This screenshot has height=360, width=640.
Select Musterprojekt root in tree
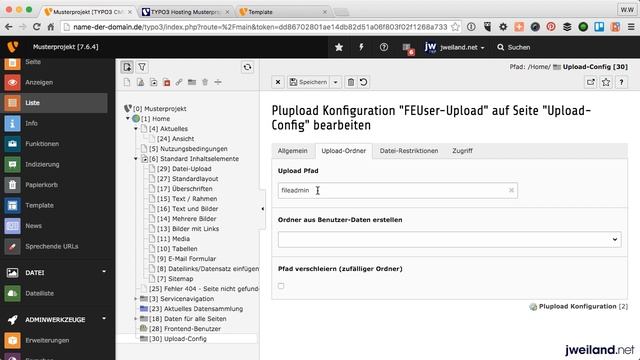(x=160, y=109)
